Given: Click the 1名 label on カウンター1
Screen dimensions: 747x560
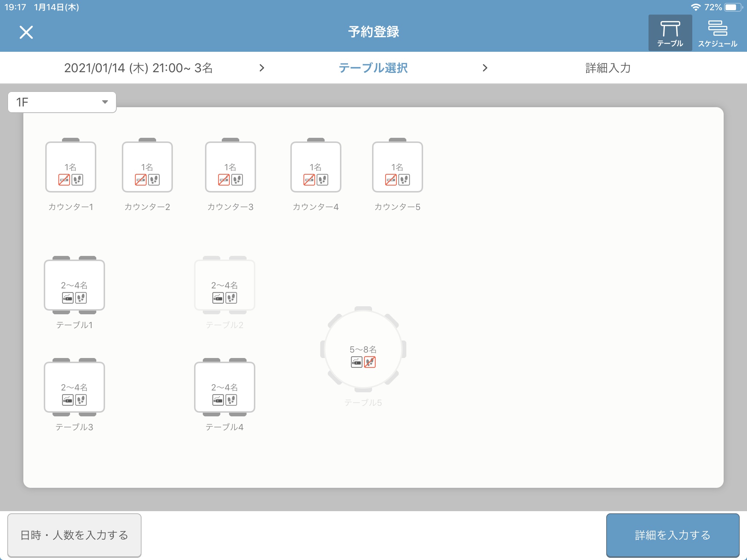Looking at the screenshot, I should pyautogui.click(x=71, y=167).
